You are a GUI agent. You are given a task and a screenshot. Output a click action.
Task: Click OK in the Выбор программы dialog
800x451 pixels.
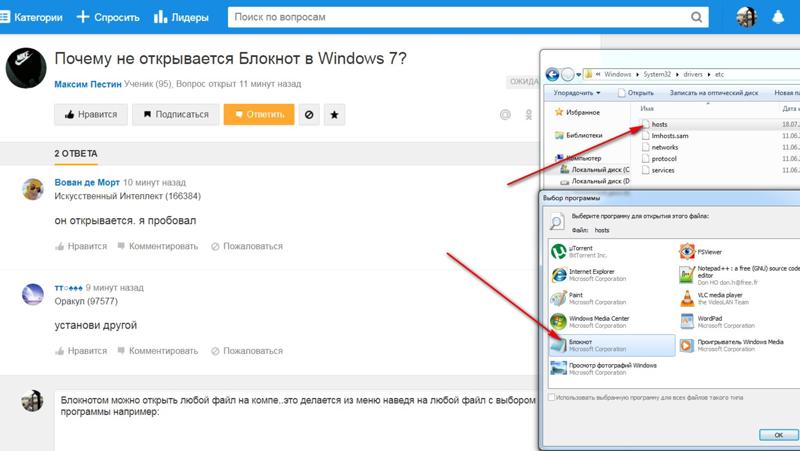click(x=778, y=435)
